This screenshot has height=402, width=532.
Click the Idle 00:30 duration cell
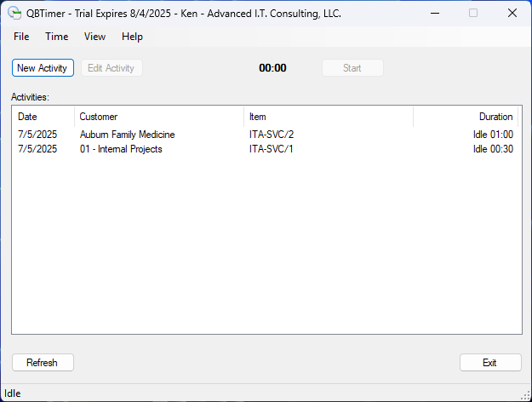pyautogui.click(x=493, y=149)
